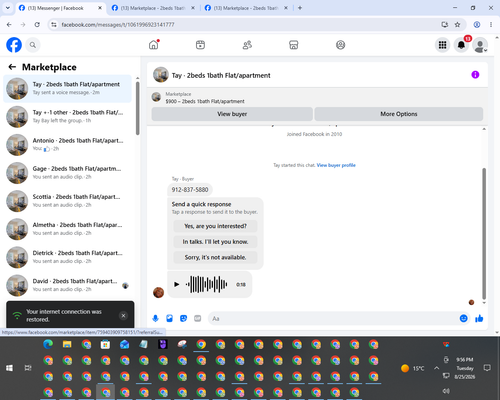
Task: Open Windows Start menu
Action: point(9,368)
